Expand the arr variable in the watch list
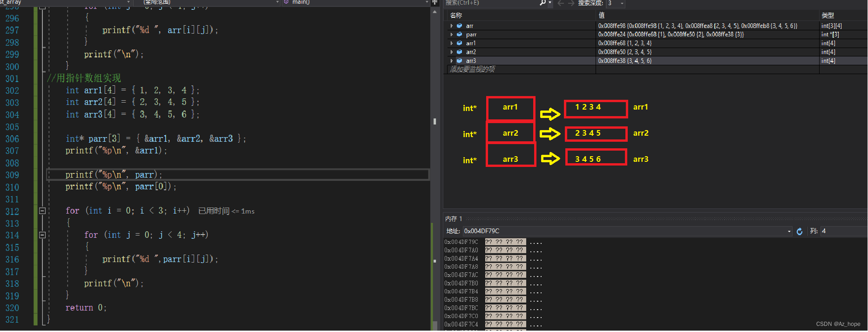The height and width of the screenshot is (332, 868). click(451, 26)
